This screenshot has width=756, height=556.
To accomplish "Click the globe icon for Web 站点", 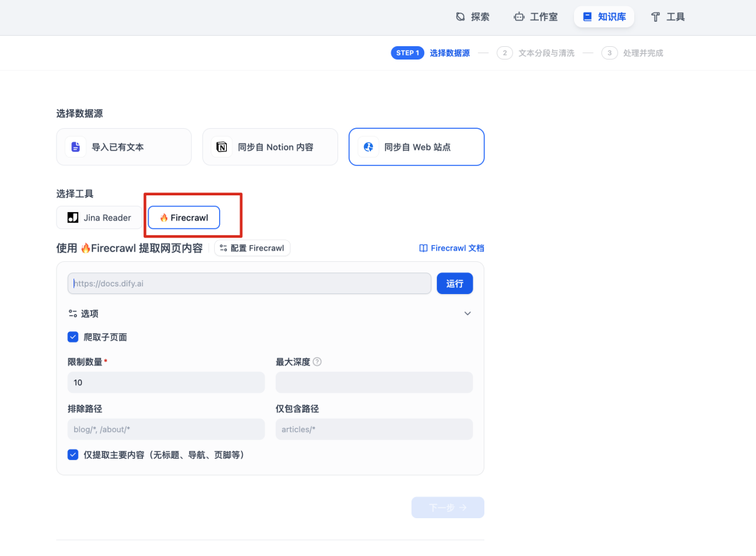I will (x=368, y=147).
